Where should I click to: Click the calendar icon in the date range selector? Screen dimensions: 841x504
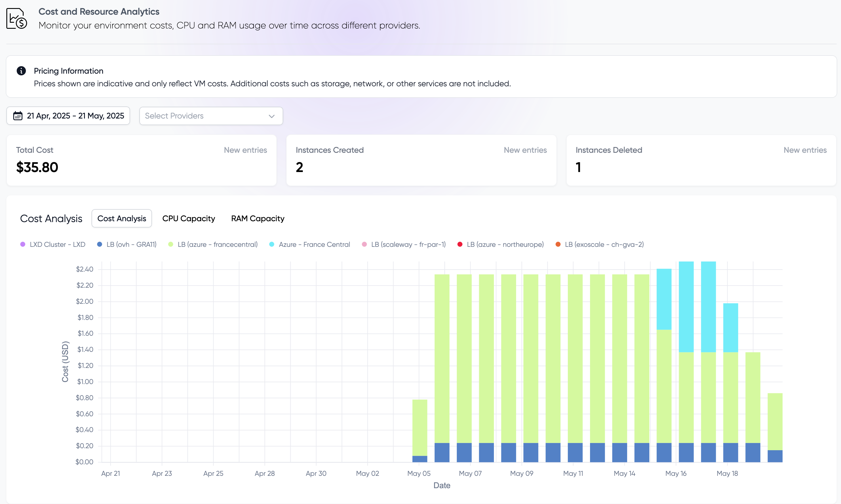pos(18,116)
